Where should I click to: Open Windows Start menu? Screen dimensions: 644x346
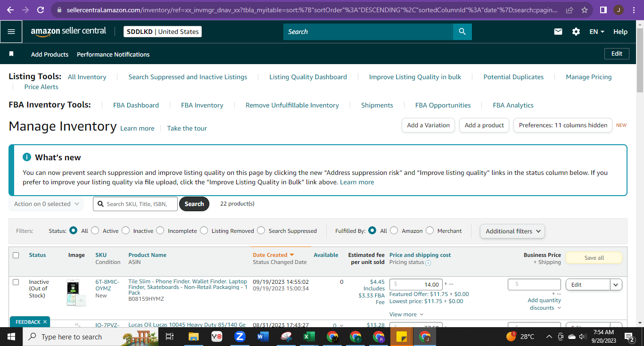coord(11,337)
